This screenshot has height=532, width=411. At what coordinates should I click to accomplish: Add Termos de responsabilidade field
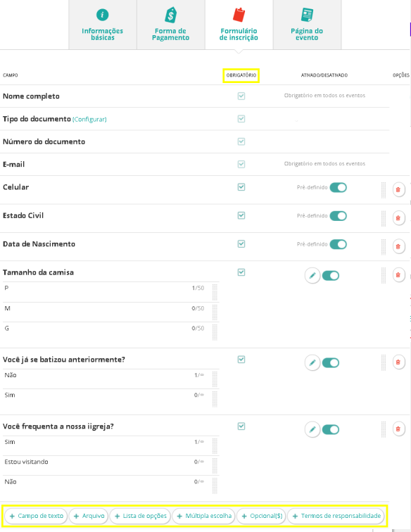336,516
